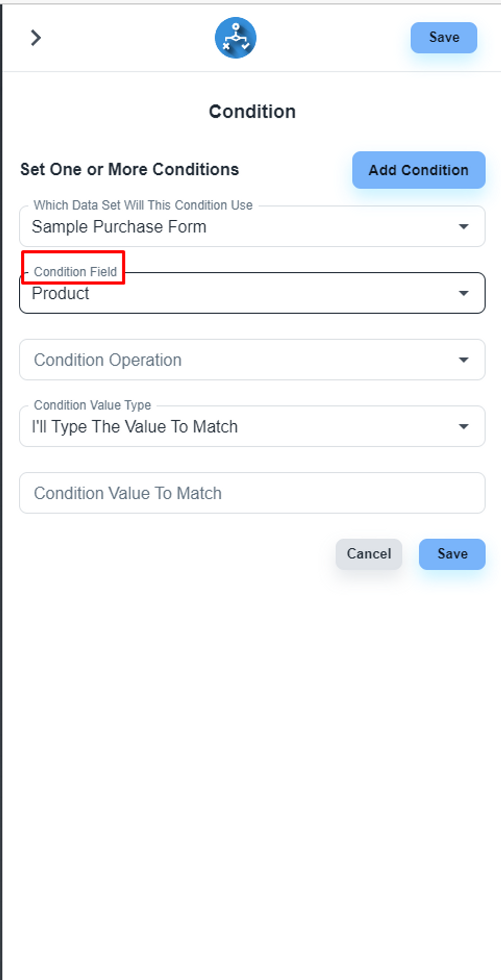Click the caret beside Product field
Image resolution: width=501 pixels, height=980 pixels.
(463, 293)
